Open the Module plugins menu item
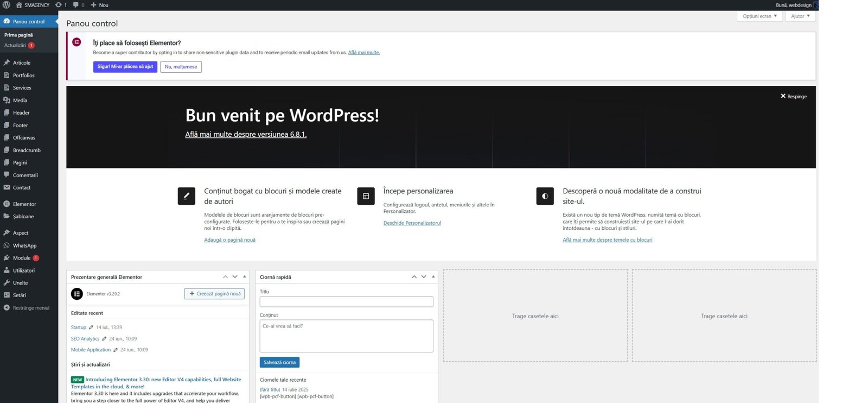Screen dimensions: 868x403 22,258
